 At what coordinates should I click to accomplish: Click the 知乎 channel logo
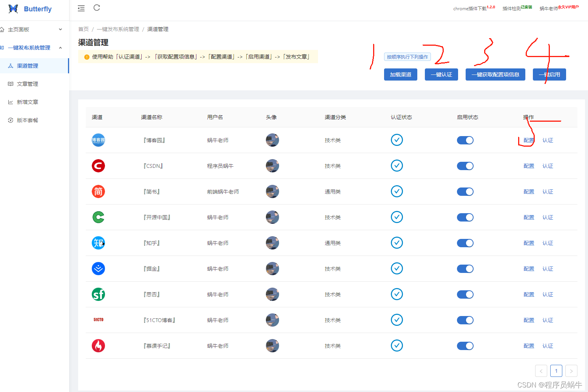coord(98,243)
